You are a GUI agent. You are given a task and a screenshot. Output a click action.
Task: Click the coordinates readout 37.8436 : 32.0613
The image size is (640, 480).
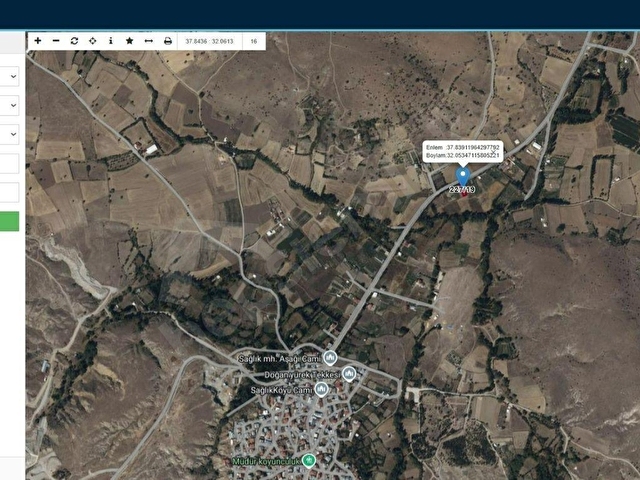pyautogui.click(x=209, y=41)
